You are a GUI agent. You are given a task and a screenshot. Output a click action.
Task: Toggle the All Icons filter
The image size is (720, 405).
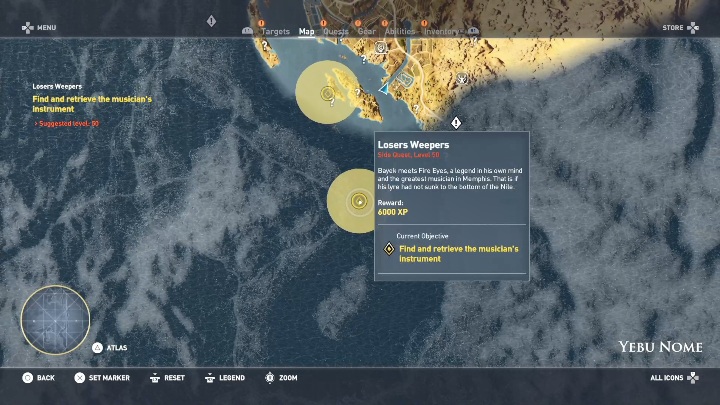pos(674,377)
